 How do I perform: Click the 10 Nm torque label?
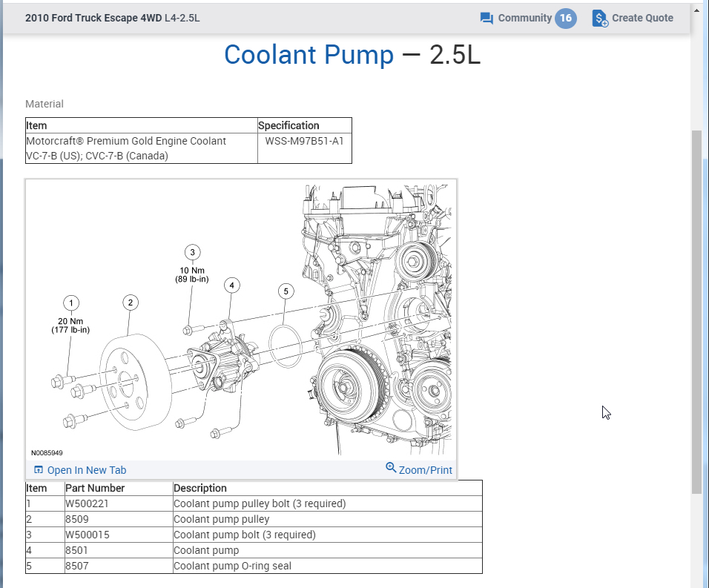[x=192, y=275]
